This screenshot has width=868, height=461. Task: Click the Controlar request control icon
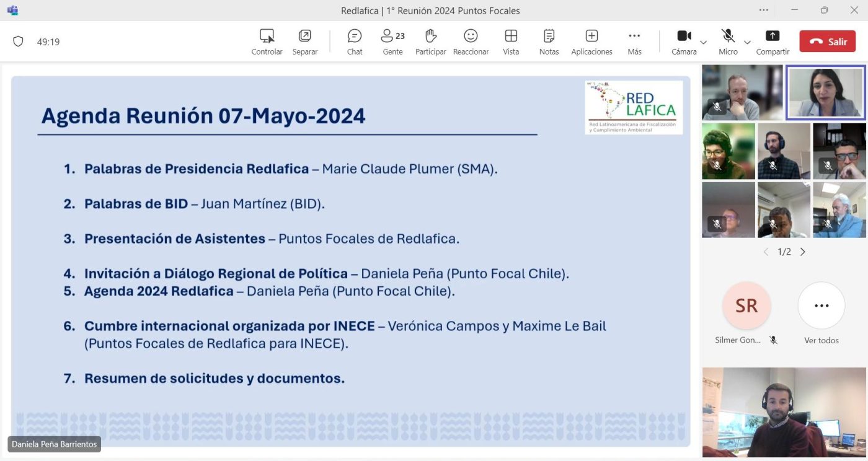point(267,42)
